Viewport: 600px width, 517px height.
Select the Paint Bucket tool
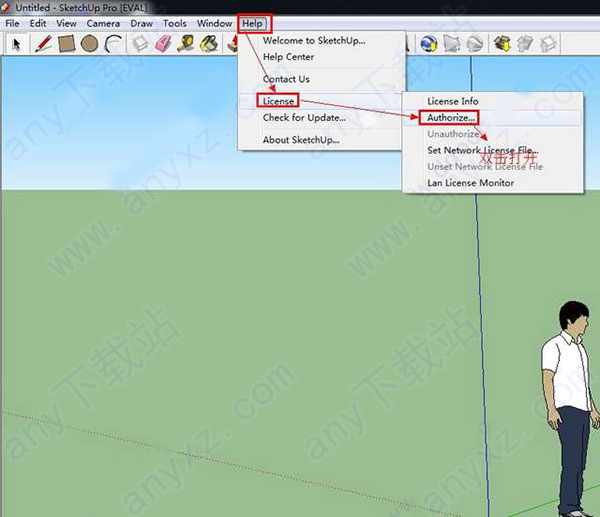209,44
